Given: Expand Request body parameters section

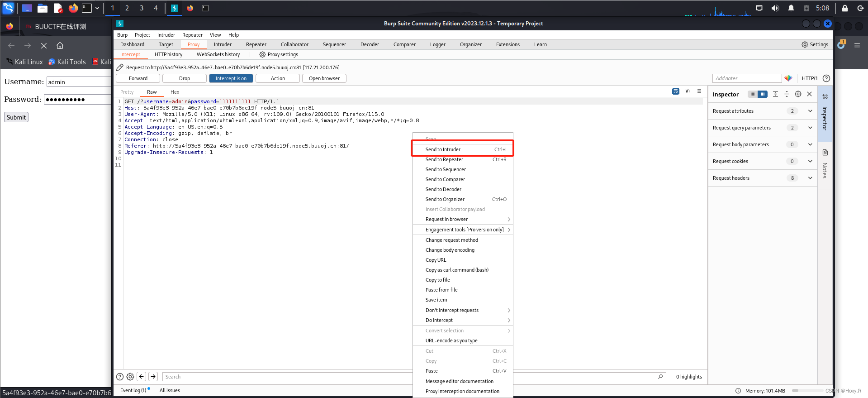Looking at the screenshot, I should 763,144.
